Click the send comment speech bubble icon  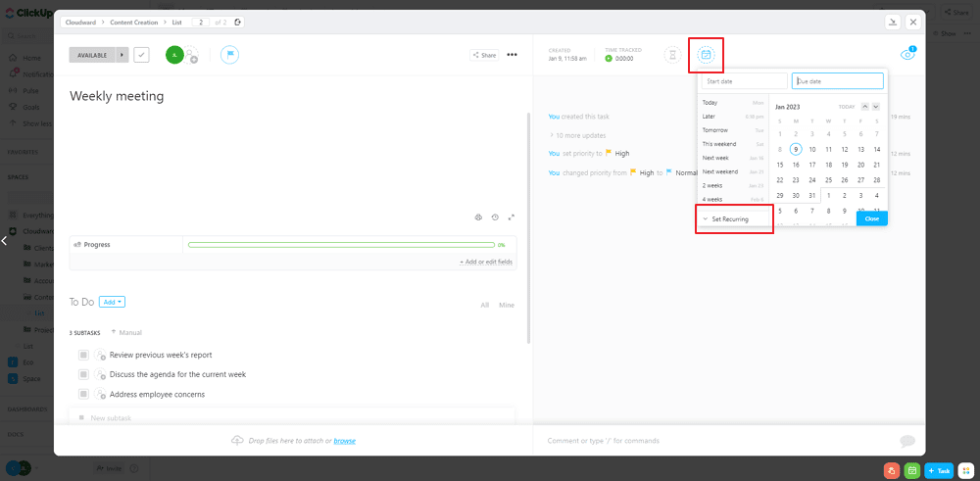point(907,441)
